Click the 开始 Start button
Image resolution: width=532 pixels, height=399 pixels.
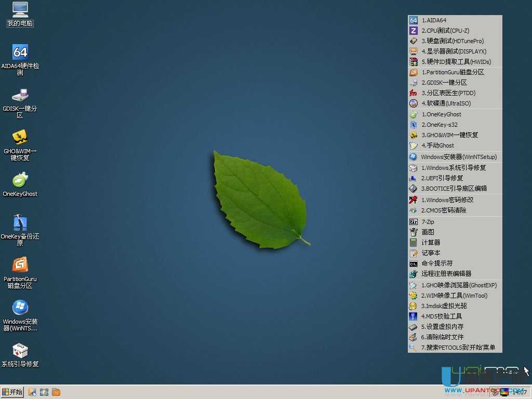pos(12,392)
